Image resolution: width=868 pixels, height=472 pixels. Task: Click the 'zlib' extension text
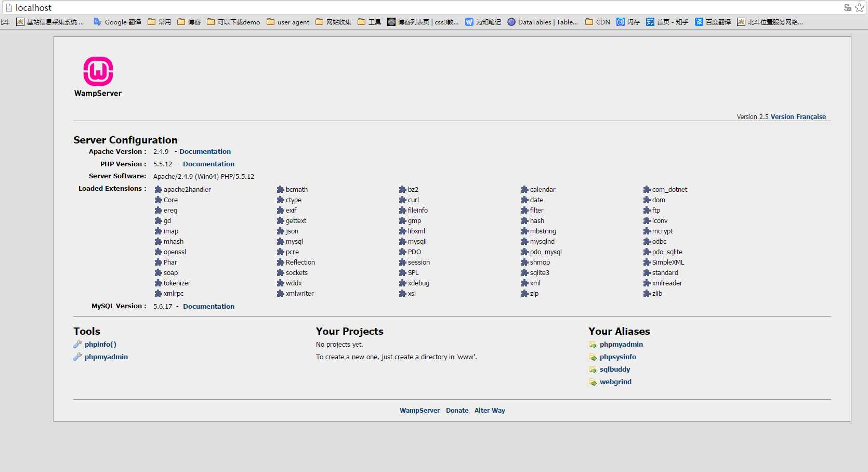[657, 293]
